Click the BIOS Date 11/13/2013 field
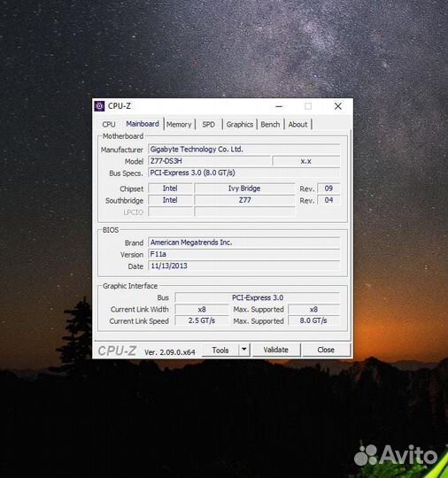 coord(244,266)
